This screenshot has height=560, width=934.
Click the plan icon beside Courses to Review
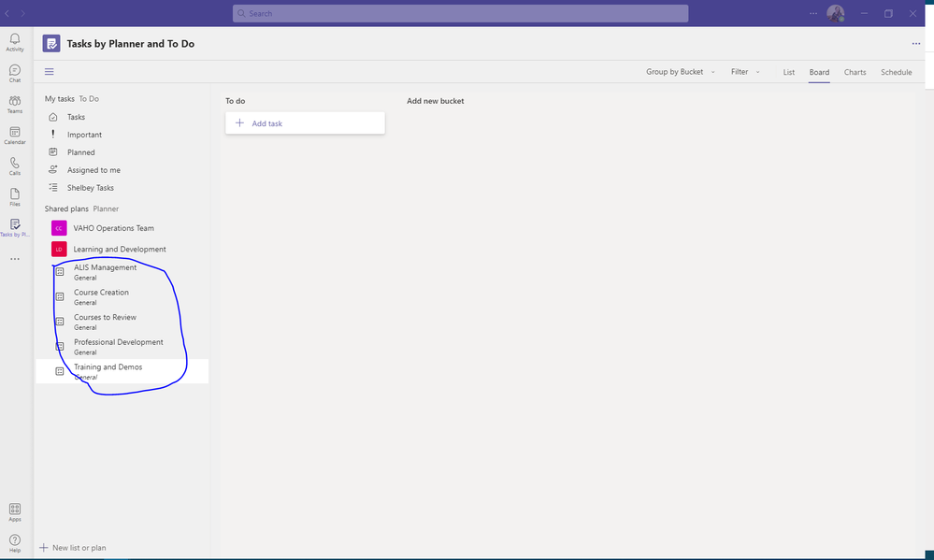tap(60, 322)
